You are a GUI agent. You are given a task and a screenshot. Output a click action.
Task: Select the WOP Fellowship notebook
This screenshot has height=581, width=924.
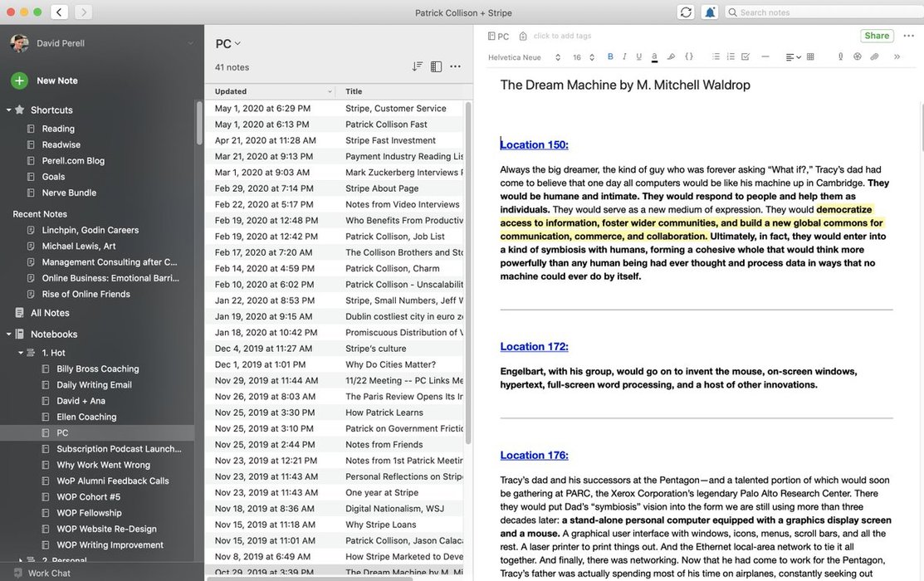point(89,513)
